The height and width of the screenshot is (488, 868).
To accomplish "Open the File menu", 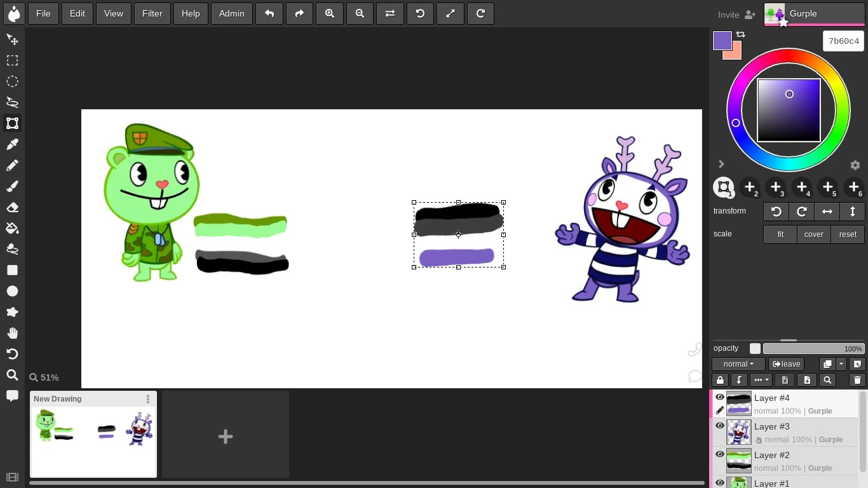I will 43,13.
